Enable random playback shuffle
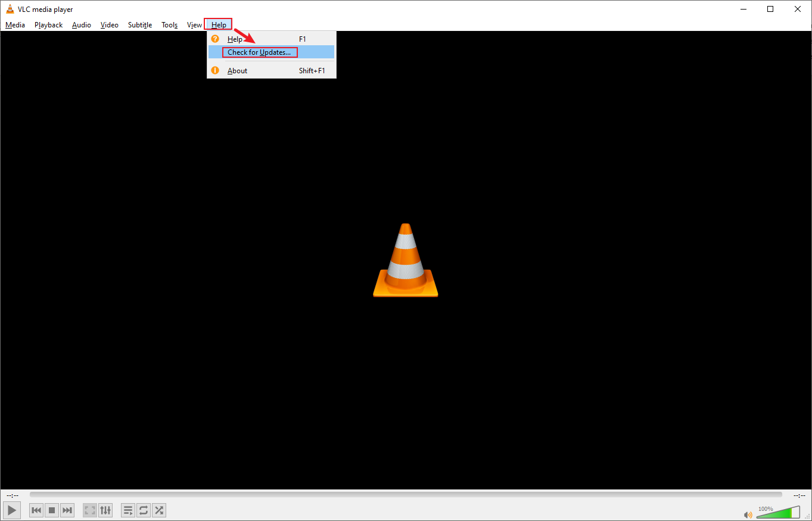Image resolution: width=812 pixels, height=521 pixels. 158,510
